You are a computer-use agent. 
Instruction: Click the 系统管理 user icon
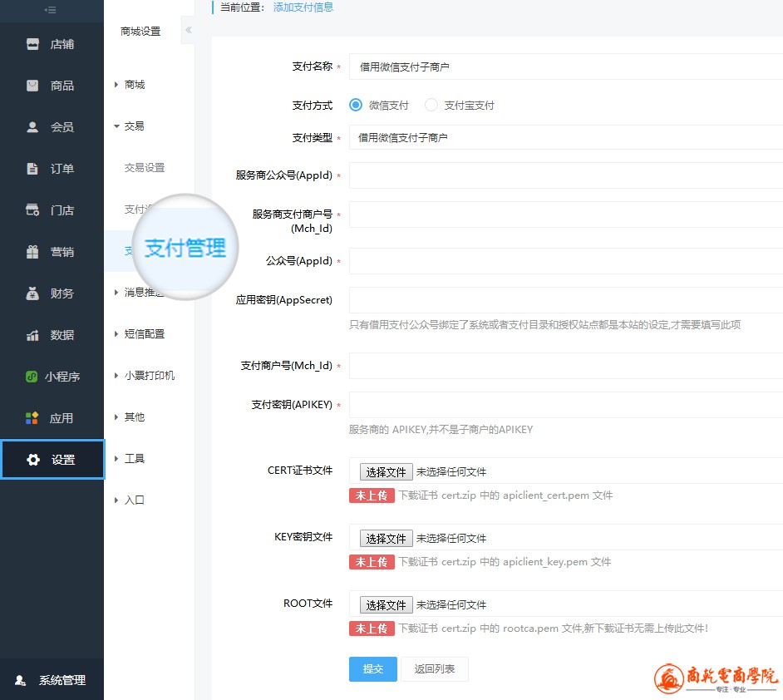point(21,680)
